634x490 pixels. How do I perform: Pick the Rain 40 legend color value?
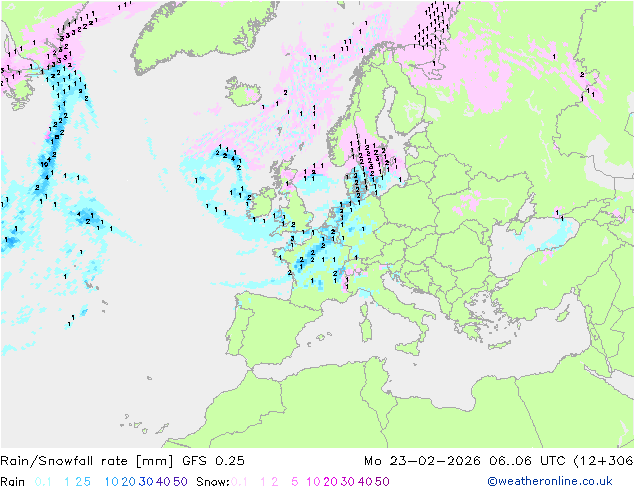click(x=163, y=482)
